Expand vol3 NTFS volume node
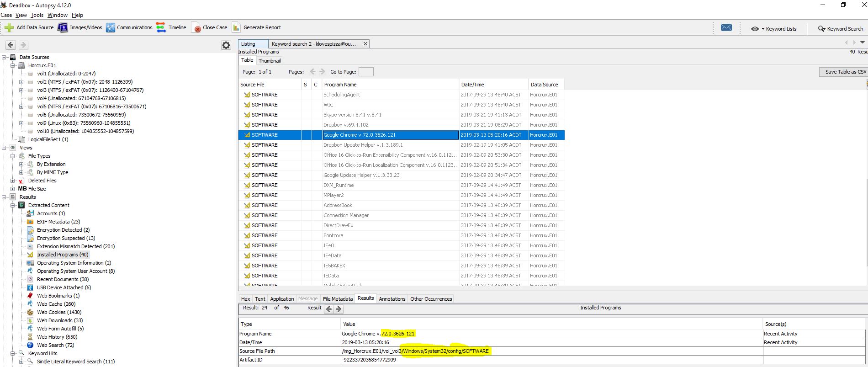868x367 pixels. pyautogui.click(x=21, y=90)
